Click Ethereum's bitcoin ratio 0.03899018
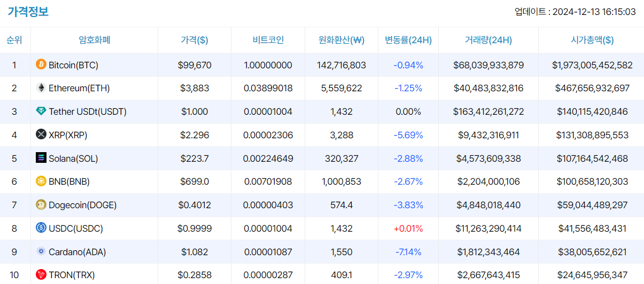The width and height of the screenshot is (644, 284). click(x=268, y=88)
